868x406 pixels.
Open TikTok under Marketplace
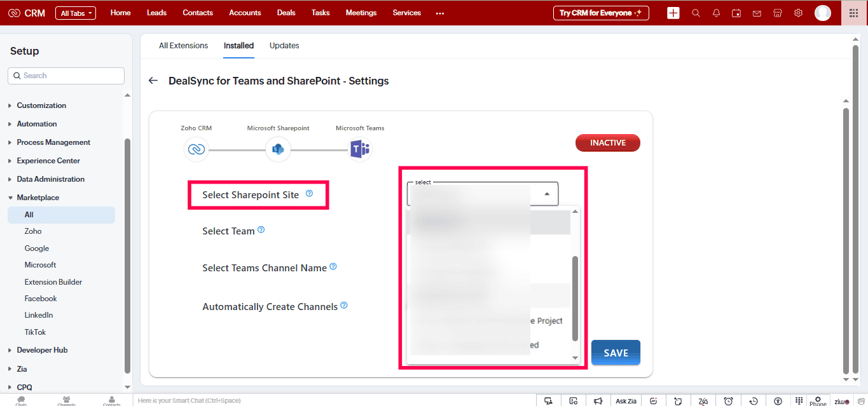35,332
